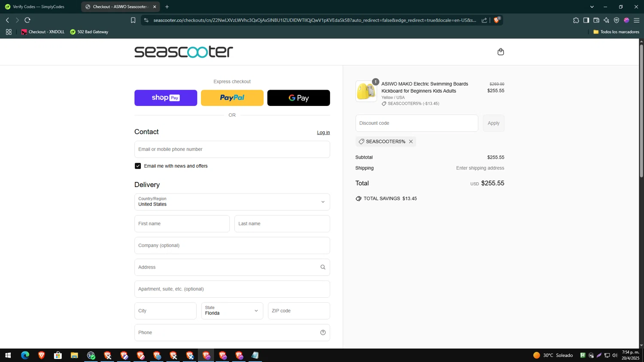The width and height of the screenshot is (644, 362).
Task: Click the Apartment, suite, etc. field
Action: click(232, 289)
